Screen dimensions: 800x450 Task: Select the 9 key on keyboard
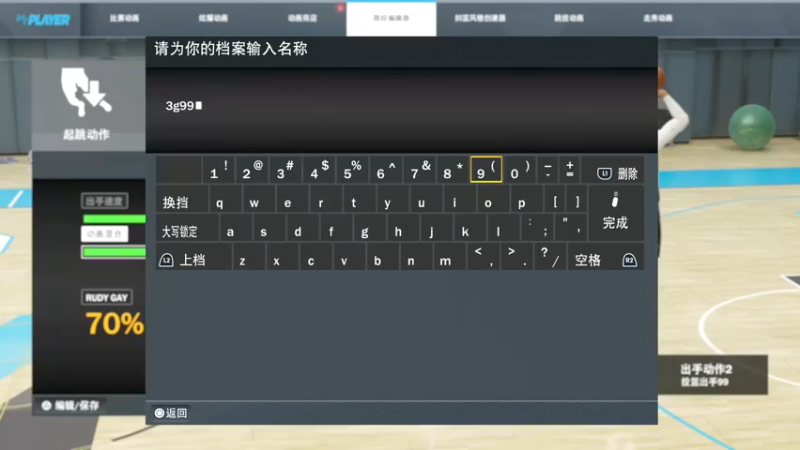486,170
